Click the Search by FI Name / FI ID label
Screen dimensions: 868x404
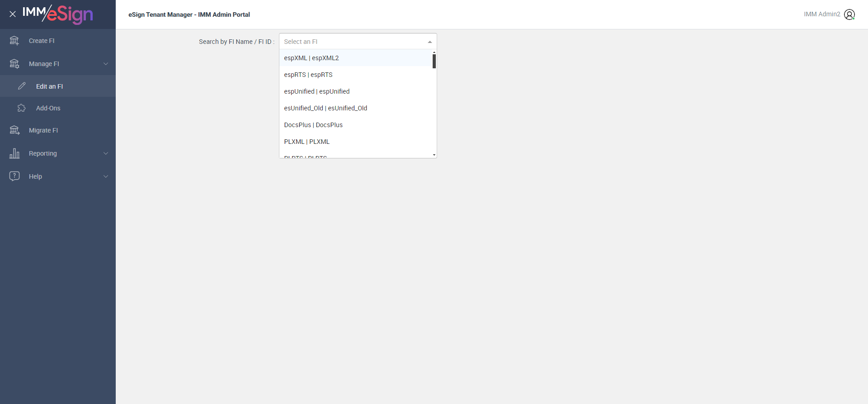(236, 42)
